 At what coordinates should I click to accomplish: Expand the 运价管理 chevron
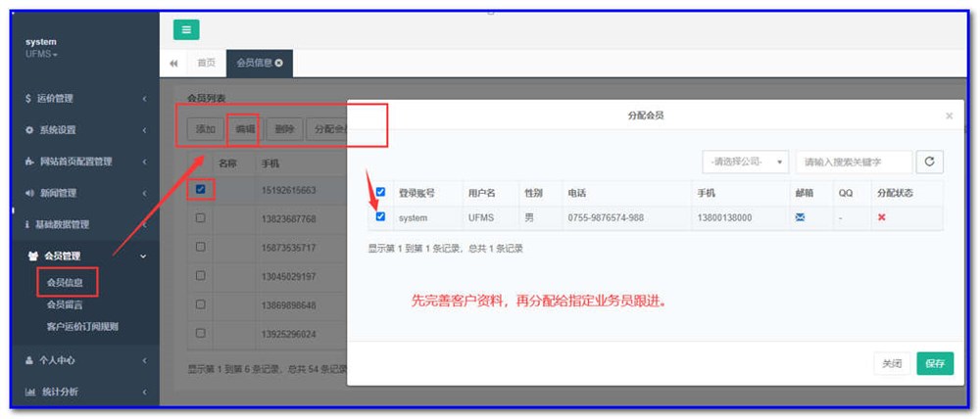point(144,99)
